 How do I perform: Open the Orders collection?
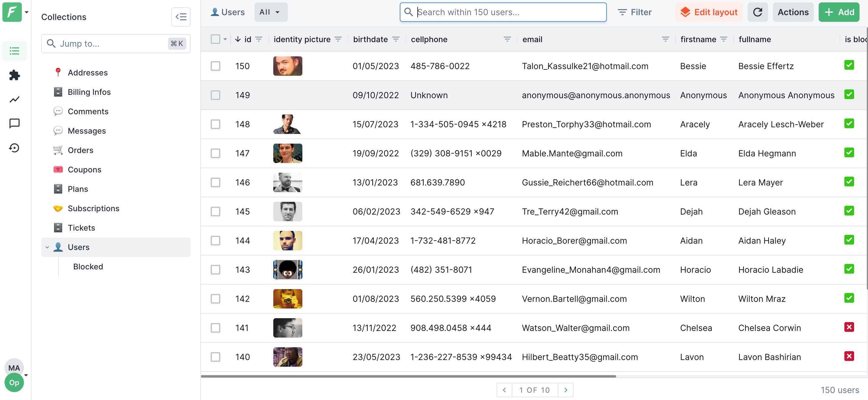coord(80,150)
